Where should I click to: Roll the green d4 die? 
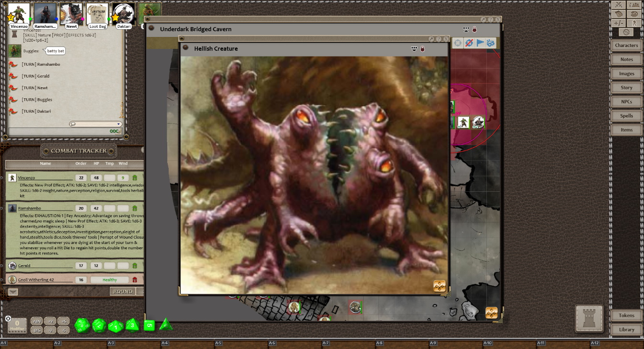[x=166, y=325]
